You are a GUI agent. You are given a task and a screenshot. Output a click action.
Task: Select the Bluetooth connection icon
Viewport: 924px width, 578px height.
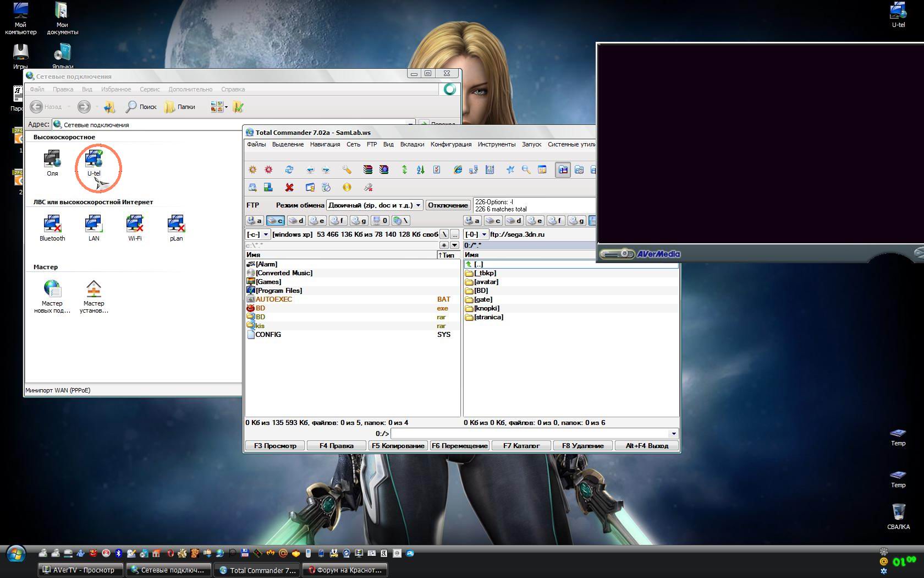click(x=52, y=228)
